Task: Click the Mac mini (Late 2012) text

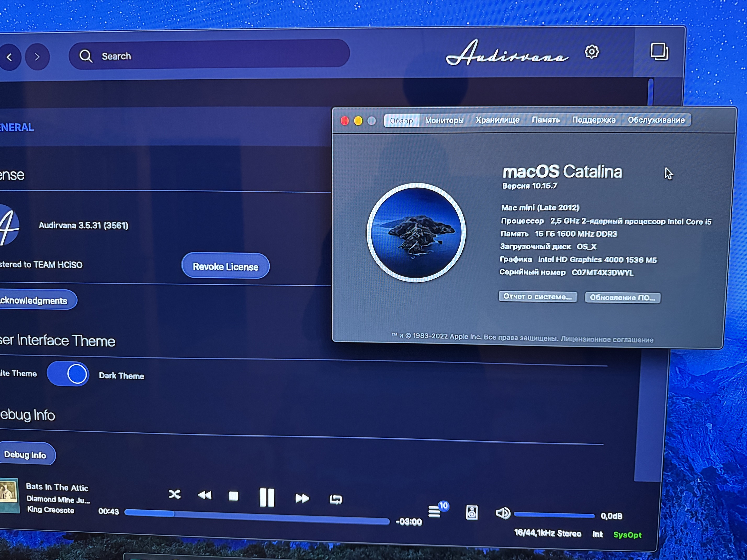Action: (x=540, y=208)
